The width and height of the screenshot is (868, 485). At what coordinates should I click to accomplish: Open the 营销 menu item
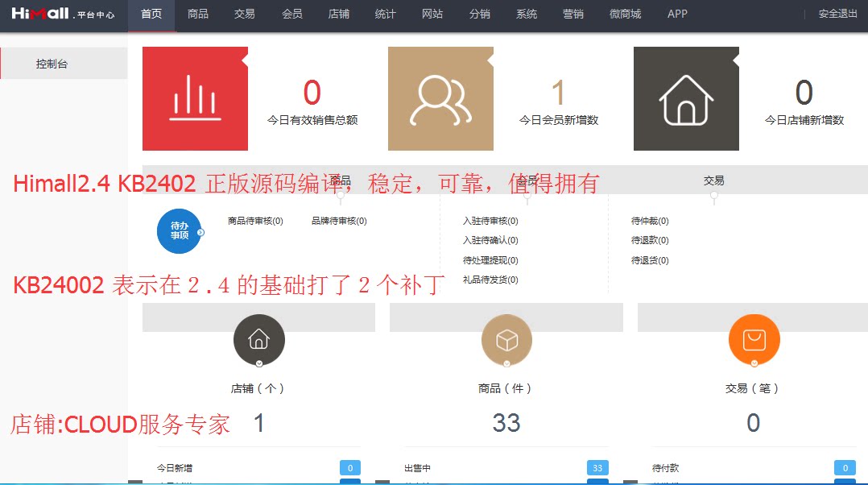(x=572, y=15)
